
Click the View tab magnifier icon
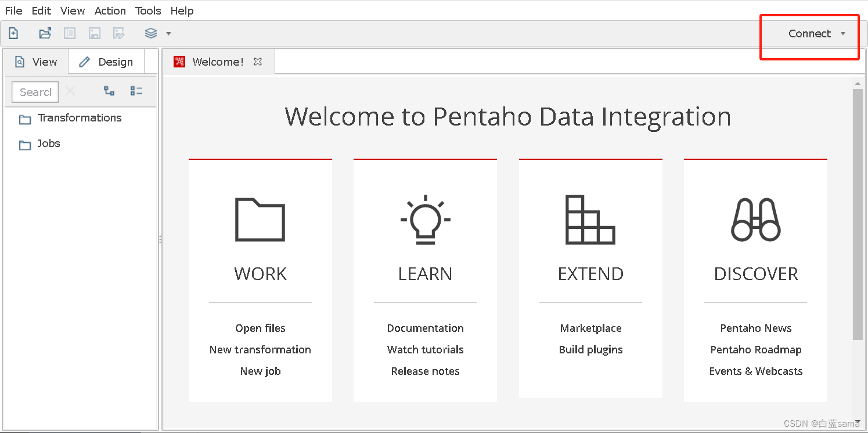(20, 62)
